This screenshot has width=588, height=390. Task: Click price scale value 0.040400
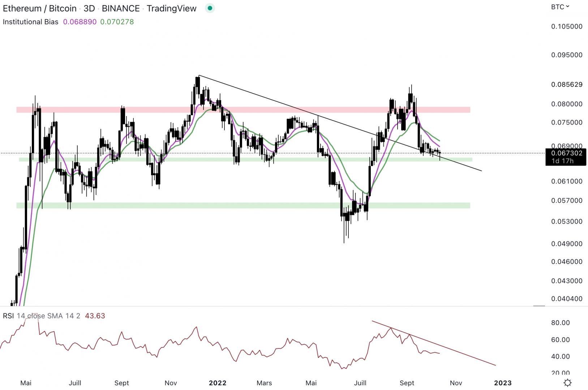point(567,299)
